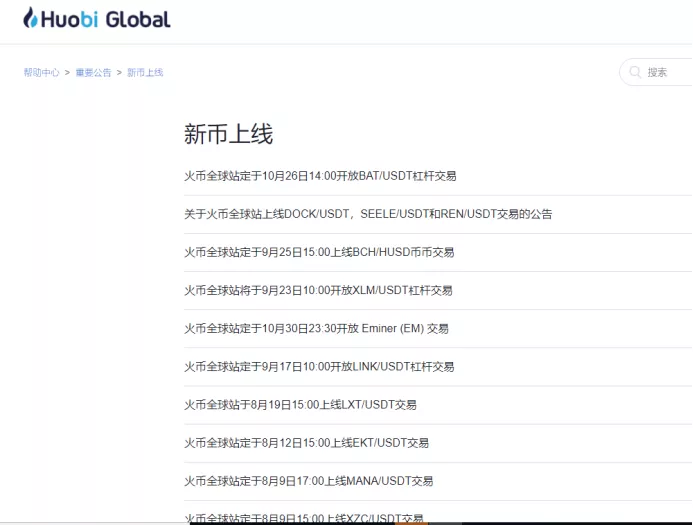Click the Huobi flame logo icon
Image resolution: width=693 pixels, height=525 pixels.
coord(30,18)
